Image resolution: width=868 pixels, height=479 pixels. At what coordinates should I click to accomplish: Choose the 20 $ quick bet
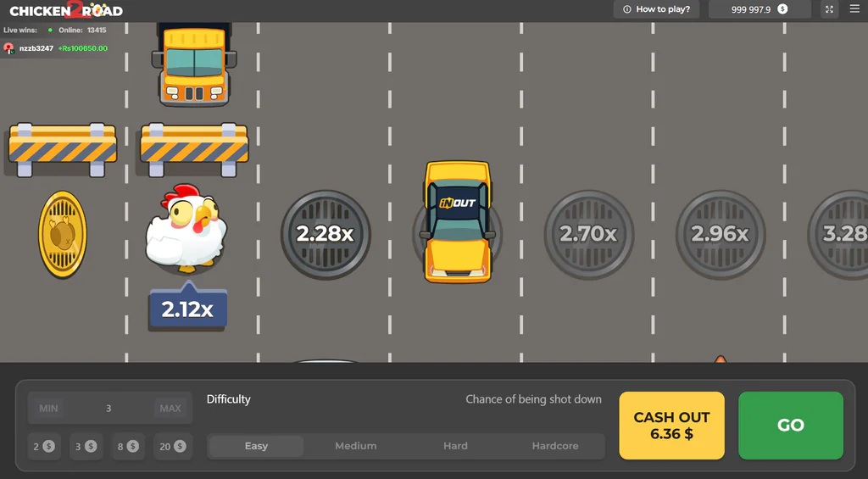pos(173,446)
